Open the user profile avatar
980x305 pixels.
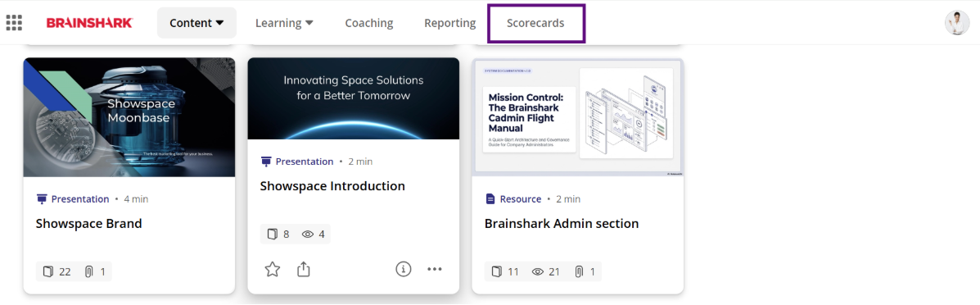coord(957,23)
